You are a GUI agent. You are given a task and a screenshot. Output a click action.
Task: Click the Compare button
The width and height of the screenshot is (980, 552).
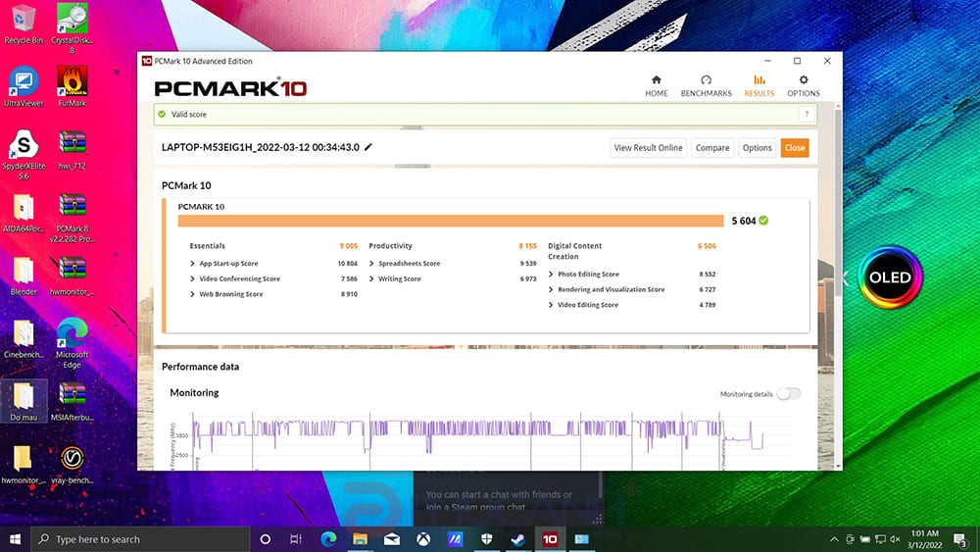pos(712,147)
